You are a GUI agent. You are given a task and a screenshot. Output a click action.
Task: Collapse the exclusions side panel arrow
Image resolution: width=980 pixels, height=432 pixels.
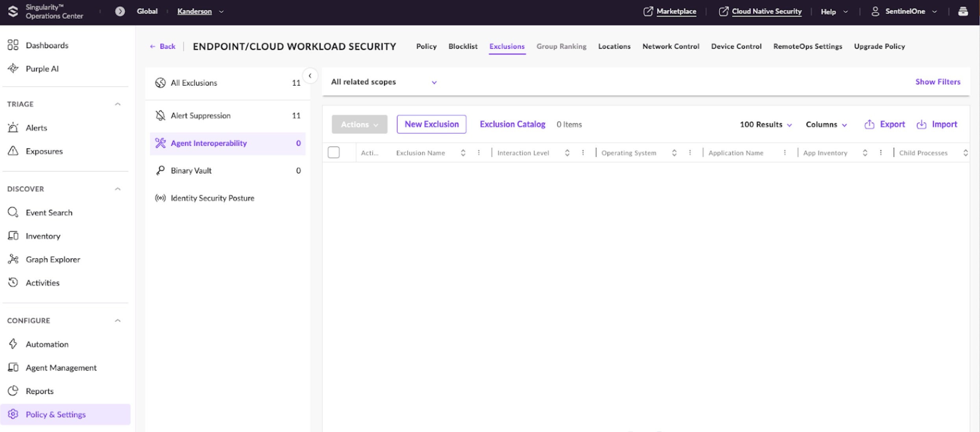310,76
